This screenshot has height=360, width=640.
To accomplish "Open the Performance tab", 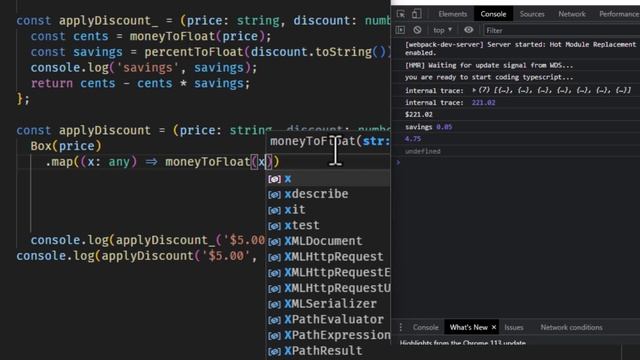I will click(618, 14).
